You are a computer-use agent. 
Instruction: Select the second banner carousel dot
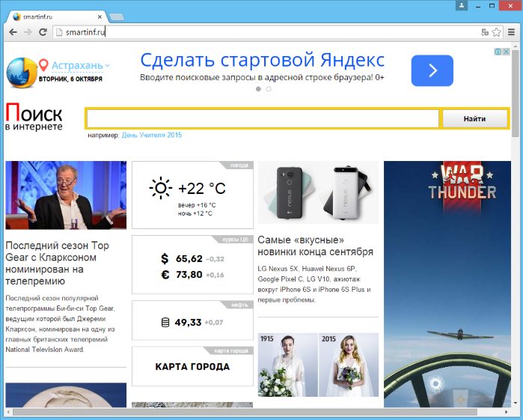click(x=269, y=89)
